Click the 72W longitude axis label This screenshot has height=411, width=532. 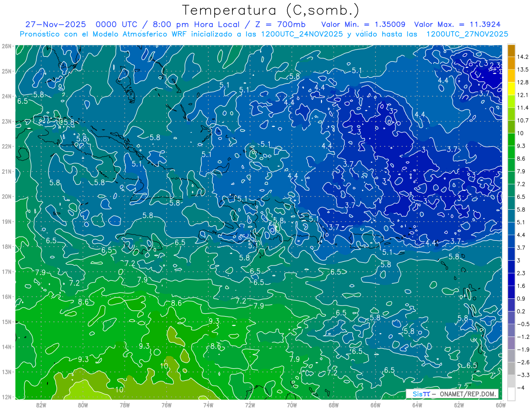click(x=250, y=405)
